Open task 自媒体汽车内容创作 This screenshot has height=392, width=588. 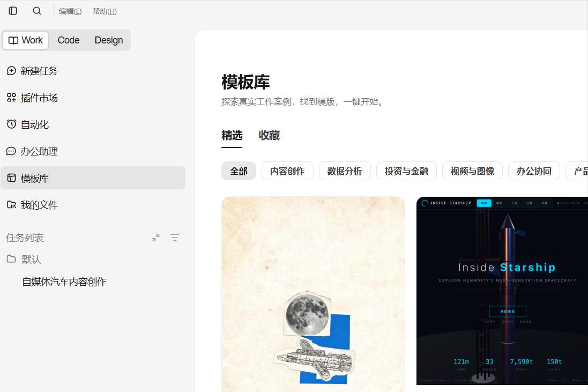64,282
